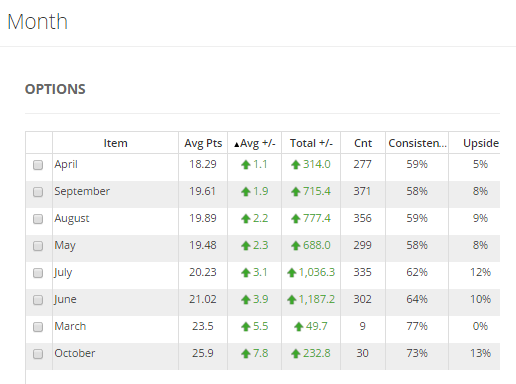Image resolution: width=516 pixels, height=384 pixels.
Task: Sort by Avg Pts column header
Action: [203, 143]
